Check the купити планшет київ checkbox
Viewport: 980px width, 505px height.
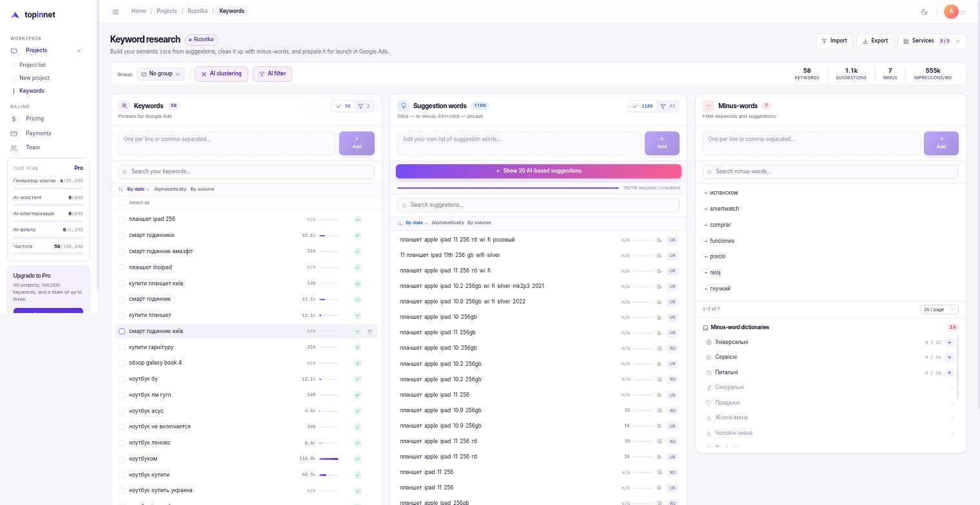coord(122,283)
